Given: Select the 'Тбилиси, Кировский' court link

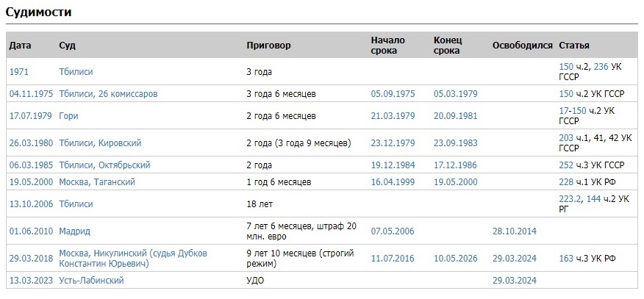Looking at the screenshot, I should pyautogui.click(x=100, y=143).
